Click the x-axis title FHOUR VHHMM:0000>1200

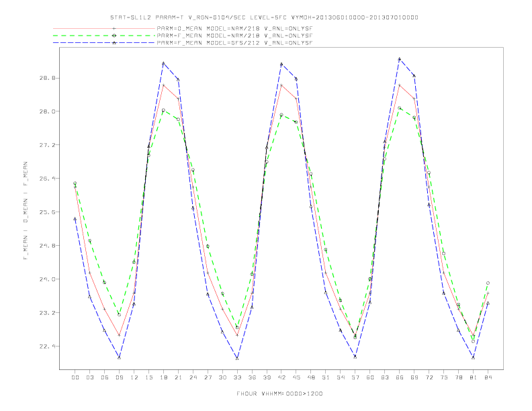point(279,394)
